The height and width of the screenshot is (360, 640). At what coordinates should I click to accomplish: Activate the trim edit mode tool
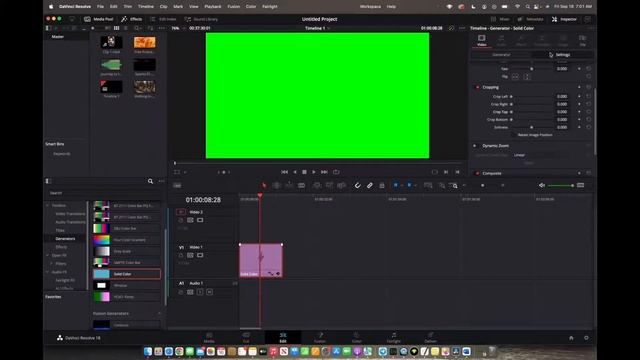coord(276,185)
